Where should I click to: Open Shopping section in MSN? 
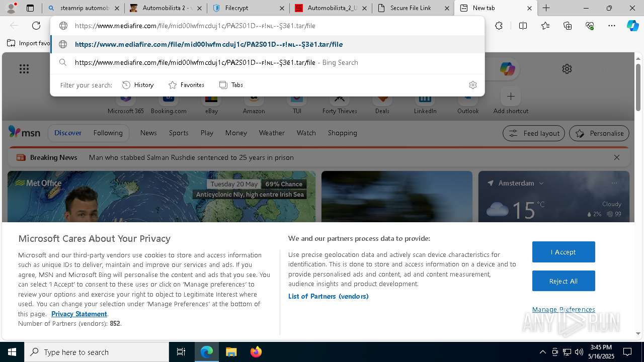(342, 133)
